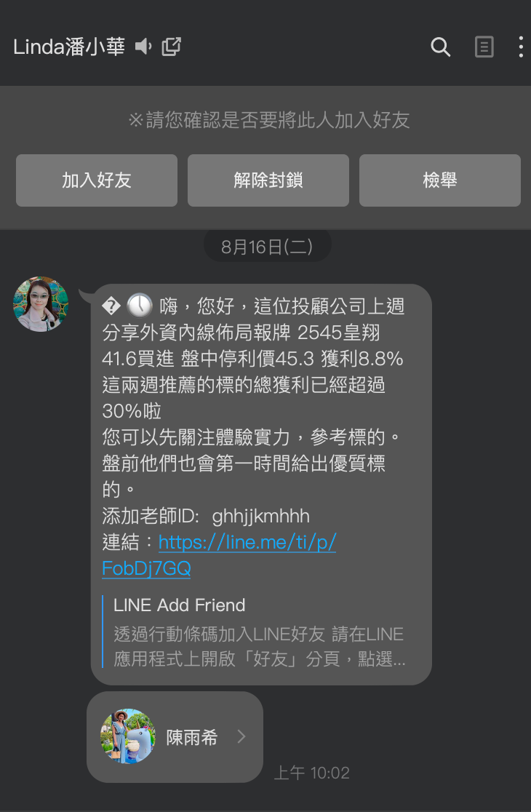531x812 pixels.
Task: Expand 陳雨希 contact card chevron
Action: pyautogui.click(x=241, y=736)
